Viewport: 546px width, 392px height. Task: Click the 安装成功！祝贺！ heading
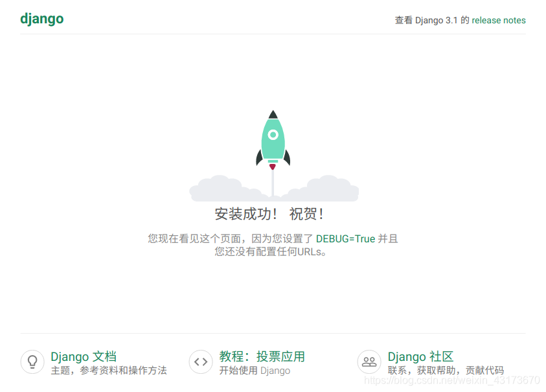(x=269, y=214)
